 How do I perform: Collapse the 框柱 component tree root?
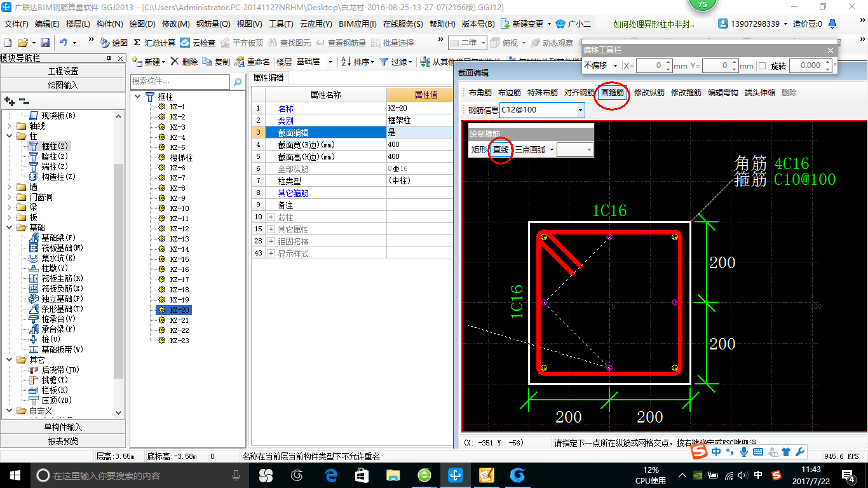coord(138,97)
